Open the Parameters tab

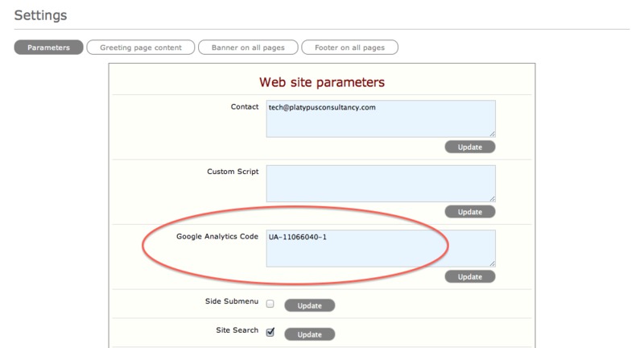click(x=48, y=48)
